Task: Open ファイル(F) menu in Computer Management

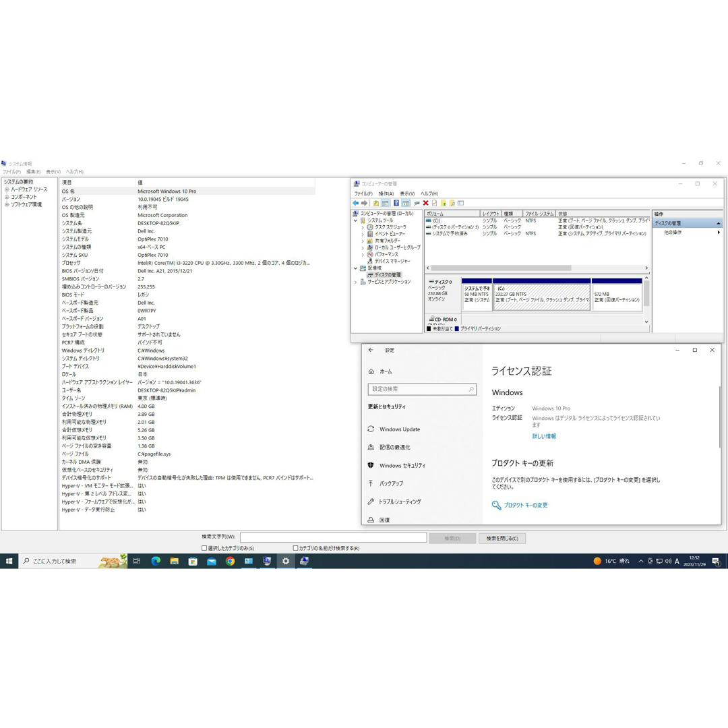Action: 363,193
